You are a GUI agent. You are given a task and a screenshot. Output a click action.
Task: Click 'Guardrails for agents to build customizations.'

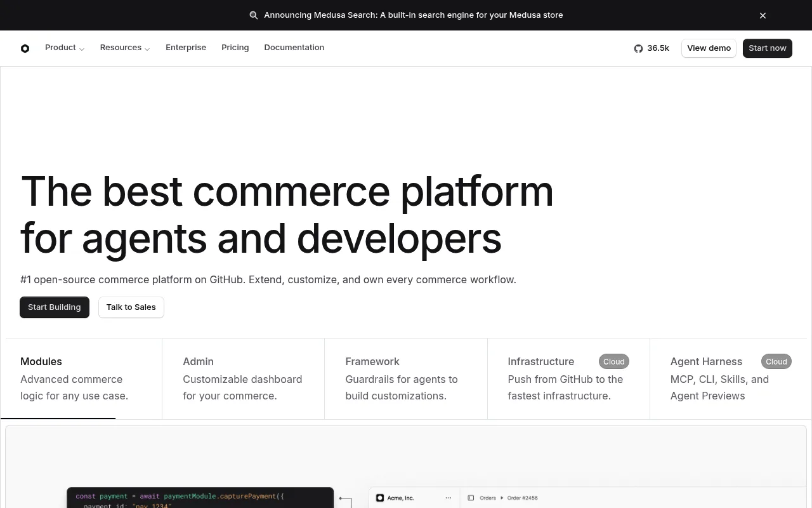[402, 387]
